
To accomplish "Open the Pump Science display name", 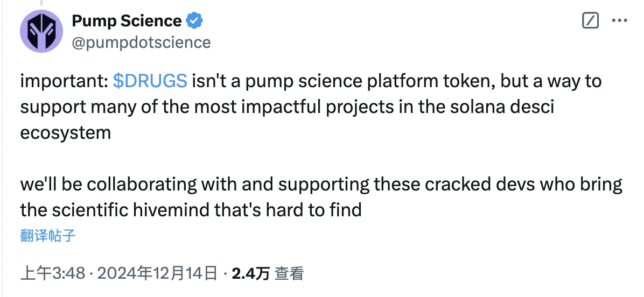I will click(x=127, y=21).
